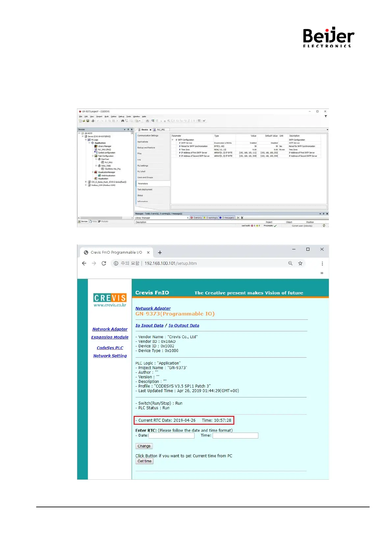This screenshot has width=392, height=554.
Task: Select the Task deployment side tab
Action: [x=145, y=189]
